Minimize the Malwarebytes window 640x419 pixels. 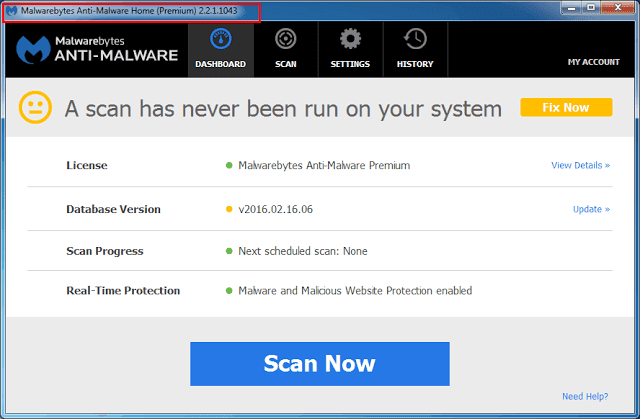pyautogui.click(x=572, y=8)
